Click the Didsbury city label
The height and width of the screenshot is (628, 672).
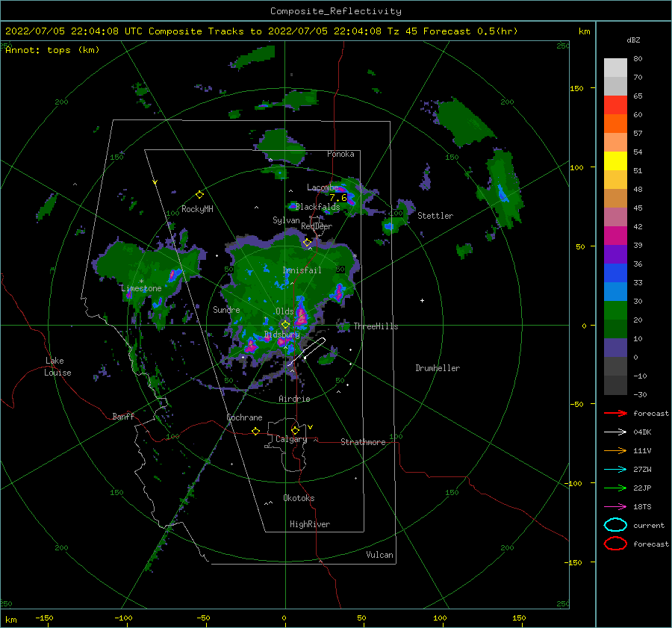[282, 335]
